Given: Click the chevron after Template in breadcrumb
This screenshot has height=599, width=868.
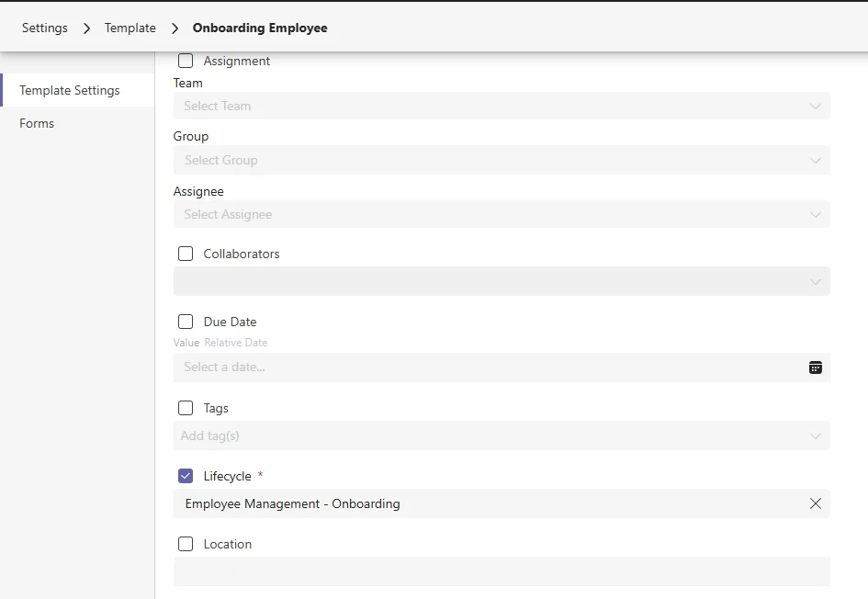Looking at the screenshot, I should [175, 28].
